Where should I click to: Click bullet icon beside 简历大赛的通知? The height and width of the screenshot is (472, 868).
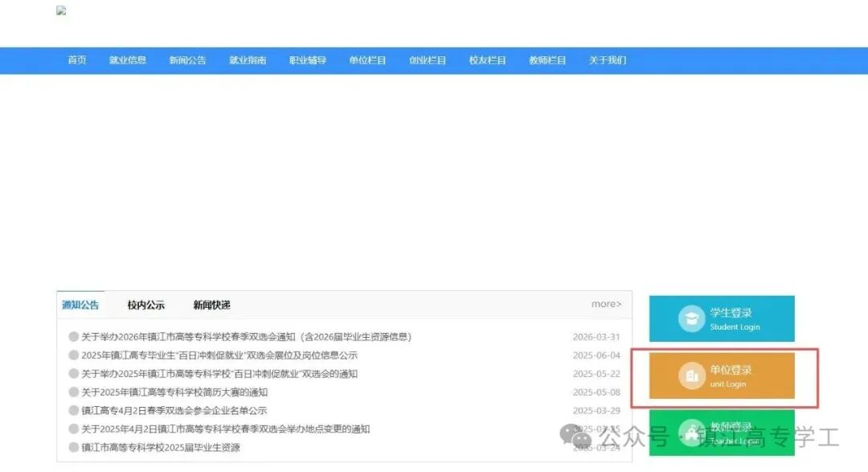coord(74,392)
